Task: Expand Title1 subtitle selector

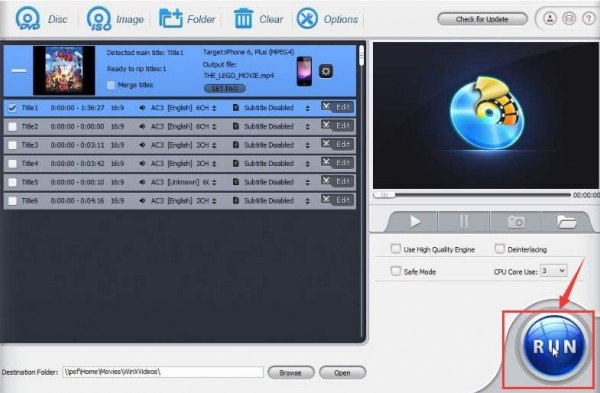Action: tap(308, 108)
